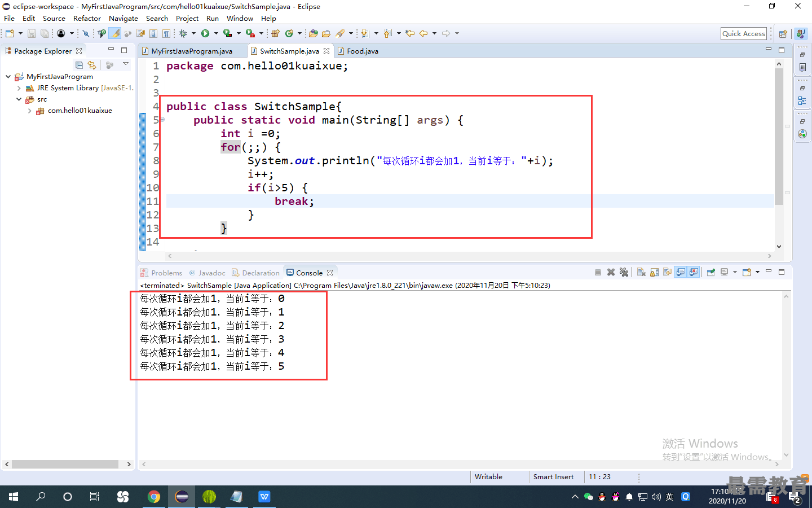Click the External Tools run icon

tap(250, 33)
